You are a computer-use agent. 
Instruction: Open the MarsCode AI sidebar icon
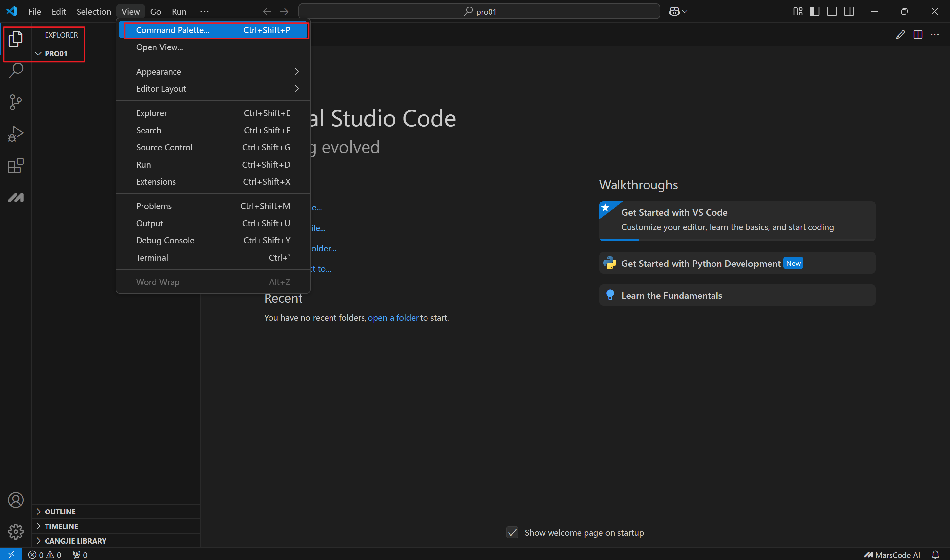pyautogui.click(x=16, y=197)
